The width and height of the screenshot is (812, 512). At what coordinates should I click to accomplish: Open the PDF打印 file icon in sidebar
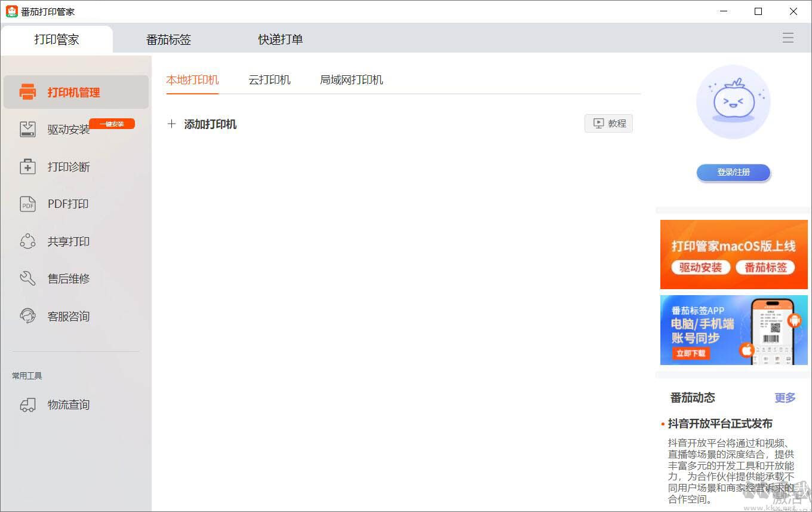(28, 204)
